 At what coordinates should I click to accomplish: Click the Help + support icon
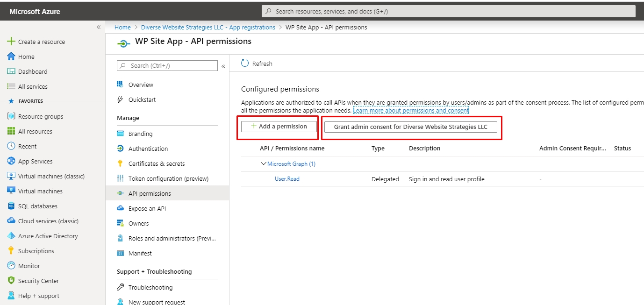[11, 296]
